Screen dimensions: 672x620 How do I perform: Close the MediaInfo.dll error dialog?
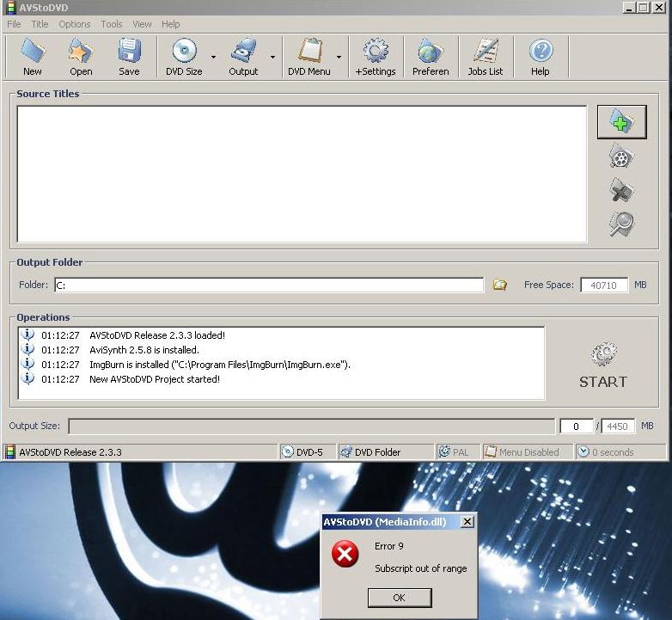[x=467, y=522]
